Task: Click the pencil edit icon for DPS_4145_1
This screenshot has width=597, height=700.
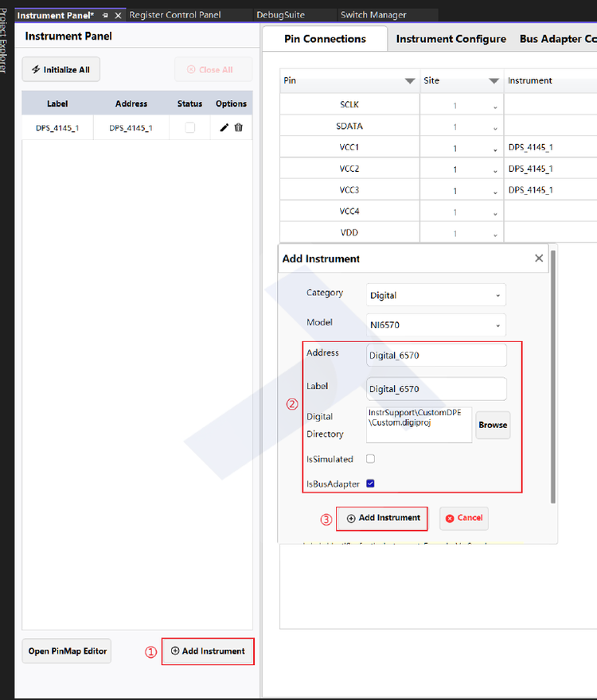Action: point(224,127)
